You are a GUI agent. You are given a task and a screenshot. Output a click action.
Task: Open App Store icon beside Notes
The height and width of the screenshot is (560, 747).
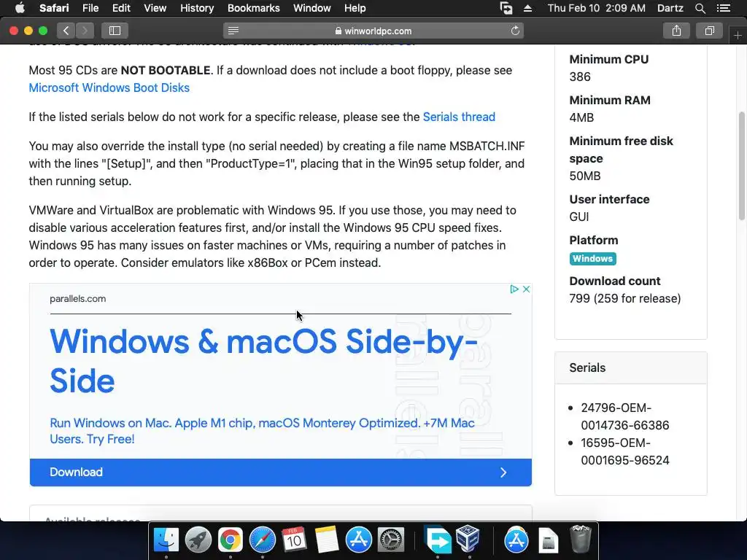pos(358,540)
